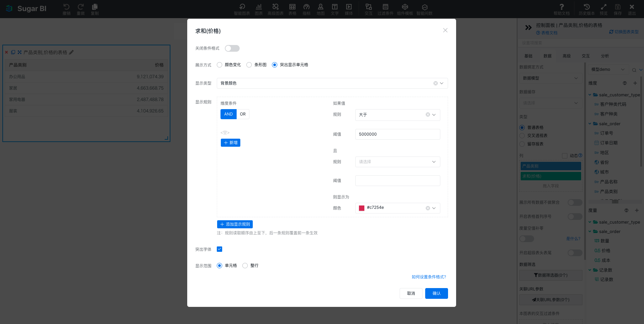Viewport: 644px width, 324px height.
Task: Click the empty second 阈值 input field
Action: pos(398,181)
